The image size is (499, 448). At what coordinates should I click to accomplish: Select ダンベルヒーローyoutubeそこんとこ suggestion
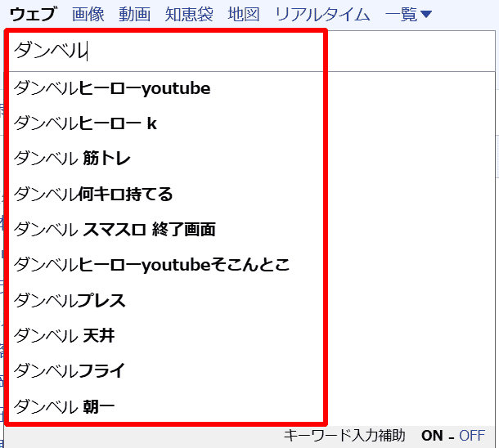[x=152, y=265]
